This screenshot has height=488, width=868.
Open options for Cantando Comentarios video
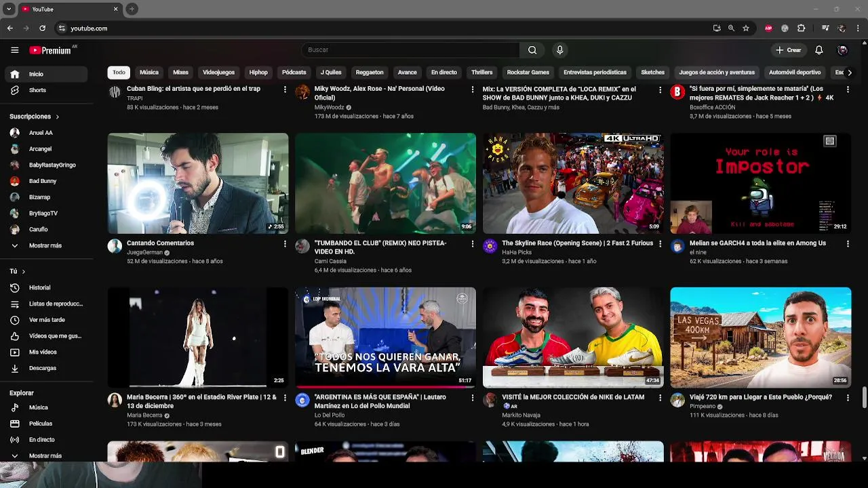tap(285, 243)
